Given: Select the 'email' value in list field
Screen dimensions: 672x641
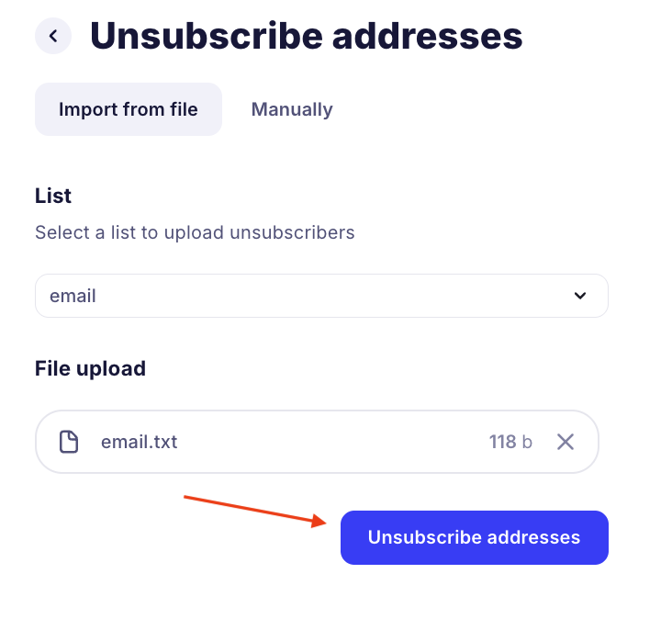Looking at the screenshot, I should (73, 296).
